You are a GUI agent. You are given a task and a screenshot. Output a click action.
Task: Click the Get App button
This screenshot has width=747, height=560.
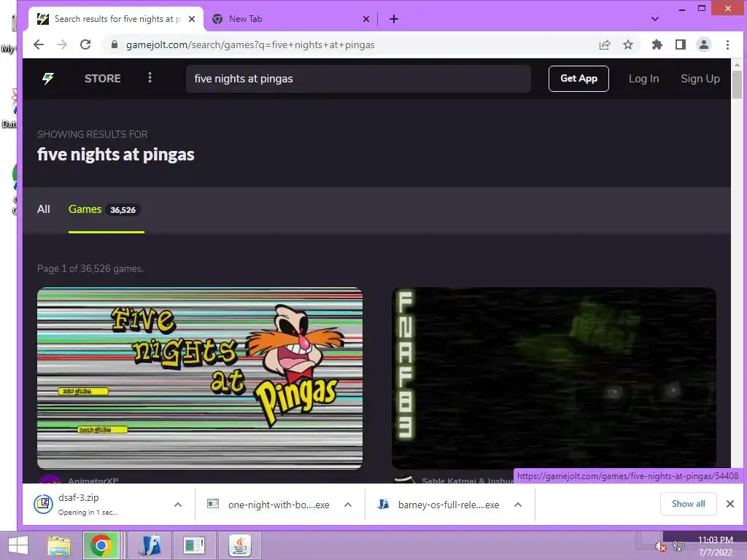pyautogui.click(x=578, y=79)
